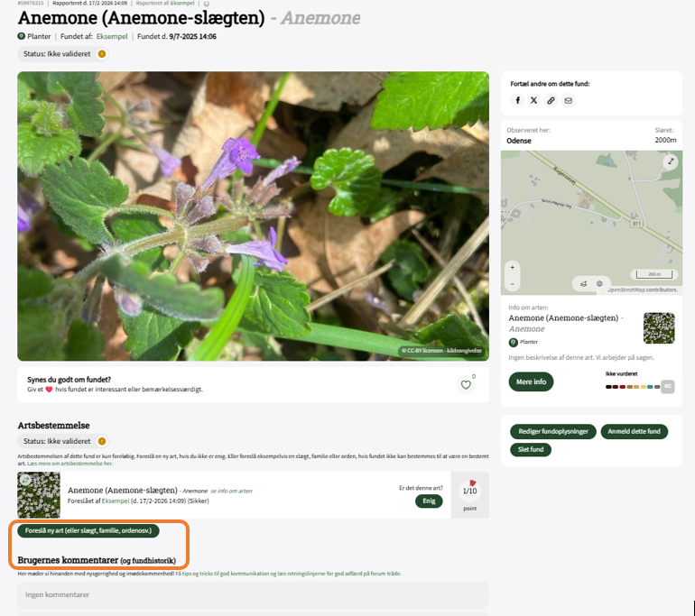Open the map layers selector

click(x=599, y=283)
